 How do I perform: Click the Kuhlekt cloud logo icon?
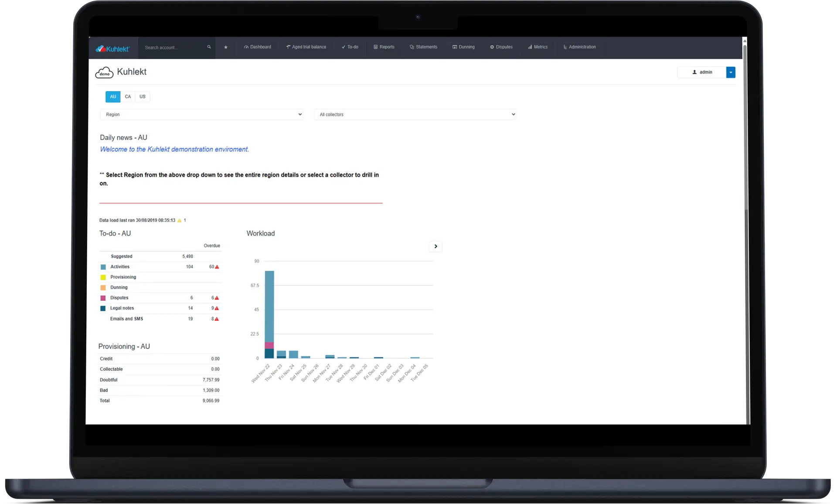pyautogui.click(x=104, y=72)
